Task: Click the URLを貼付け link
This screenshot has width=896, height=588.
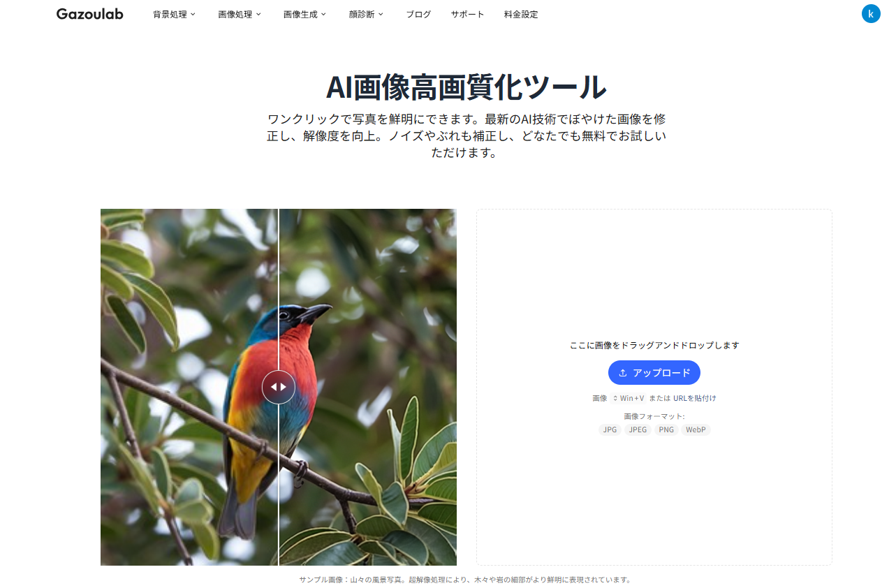Action: coord(695,398)
